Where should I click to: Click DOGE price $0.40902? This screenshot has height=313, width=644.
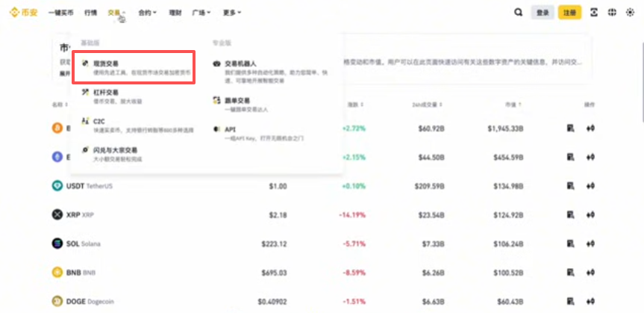(272, 302)
